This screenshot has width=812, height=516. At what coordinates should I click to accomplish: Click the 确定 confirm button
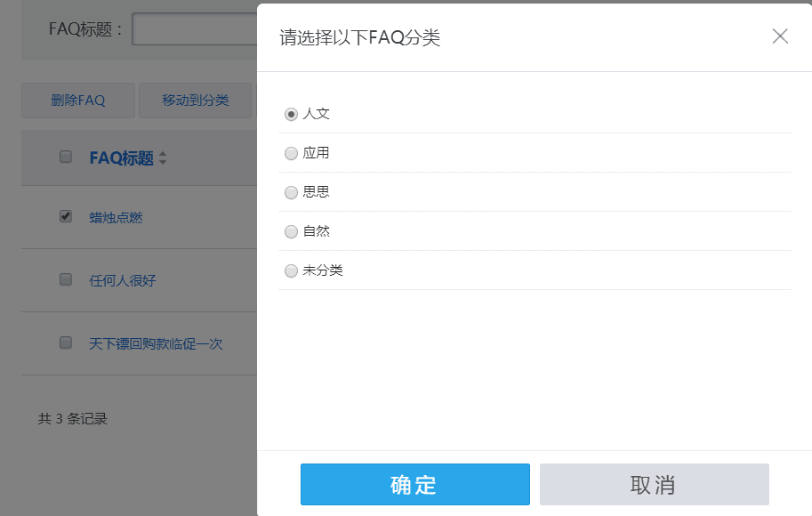coord(414,484)
